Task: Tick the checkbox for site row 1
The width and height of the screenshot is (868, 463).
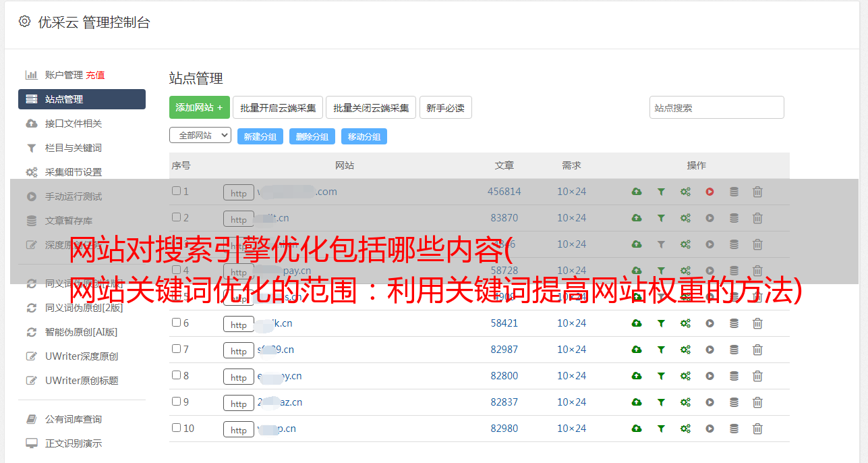Action: pos(176,191)
